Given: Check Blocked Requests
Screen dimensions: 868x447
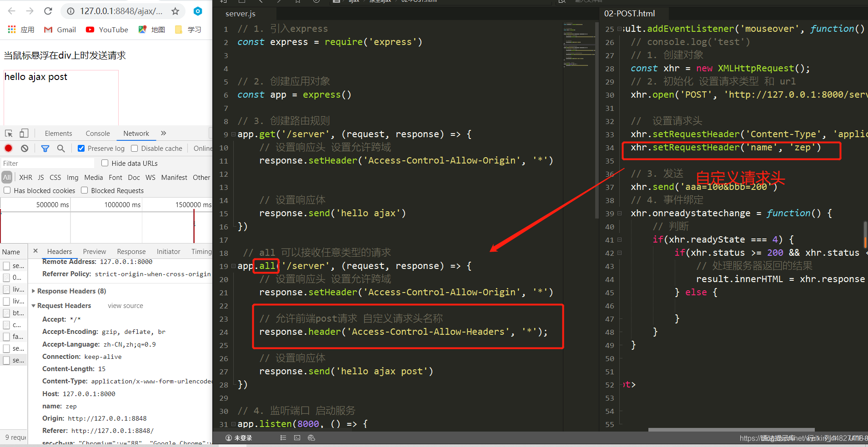Looking at the screenshot, I should click(x=84, y=190).
